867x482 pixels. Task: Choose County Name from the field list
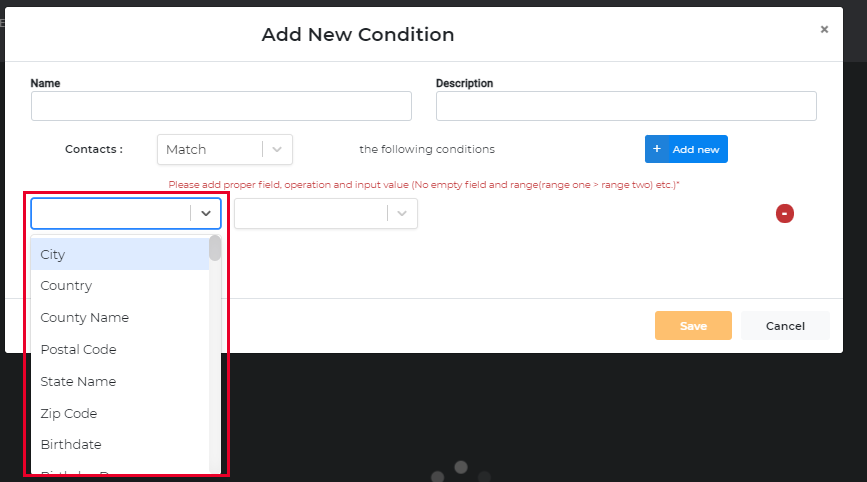click(x=118, y=318)
